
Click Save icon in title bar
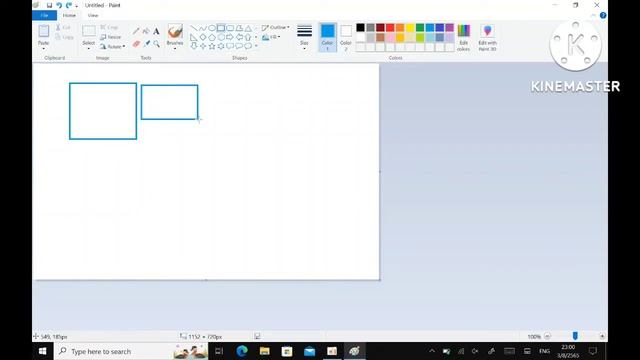point(49,5)
